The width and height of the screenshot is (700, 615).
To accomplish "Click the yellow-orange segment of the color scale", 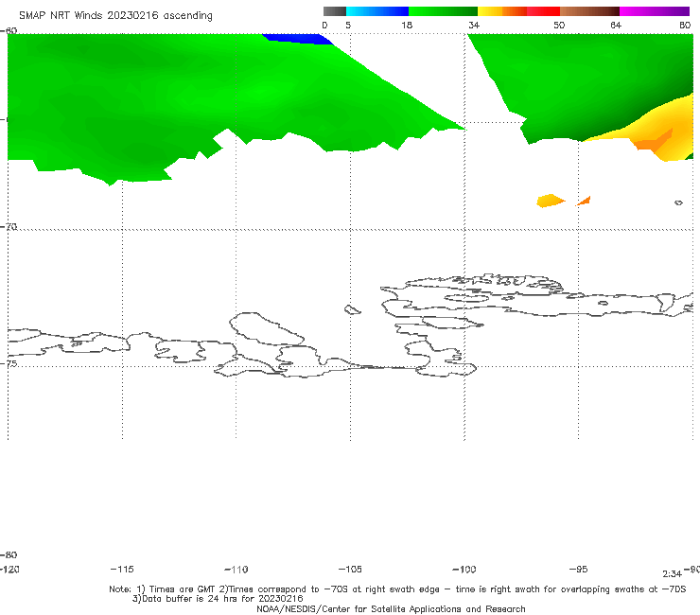I will click(502, 11).
